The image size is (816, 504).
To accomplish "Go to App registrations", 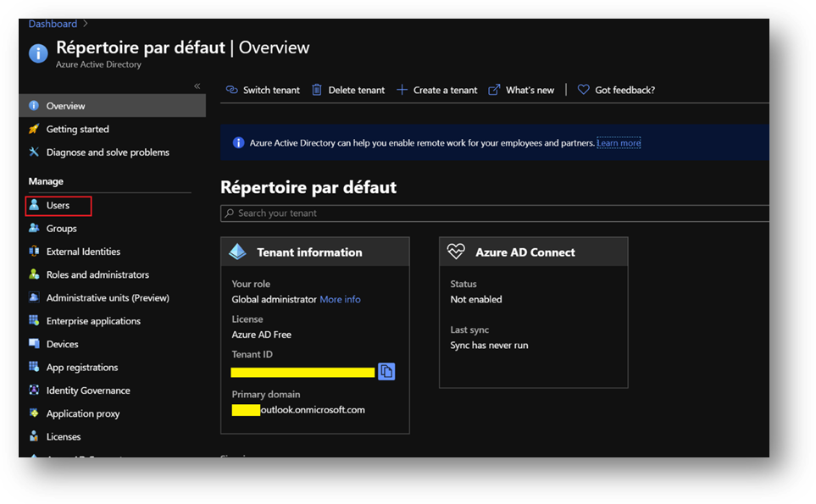I will (82, 368).
